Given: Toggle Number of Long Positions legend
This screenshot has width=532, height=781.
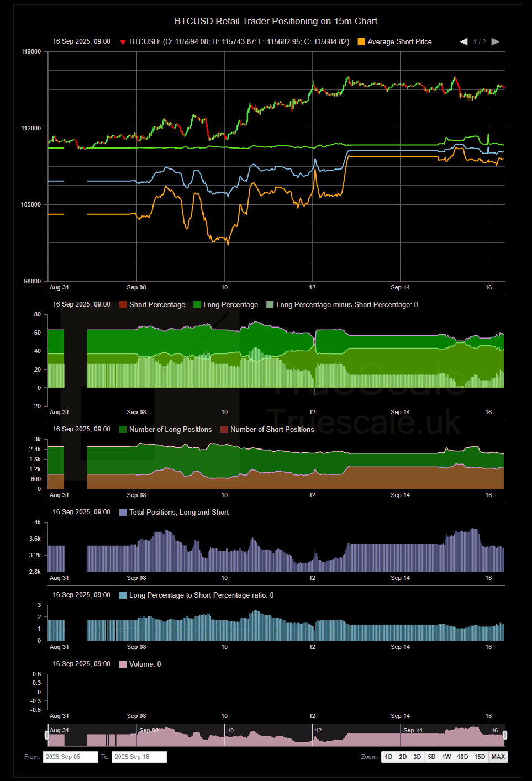Looking at the screenshot, I should tap(123, 430).
